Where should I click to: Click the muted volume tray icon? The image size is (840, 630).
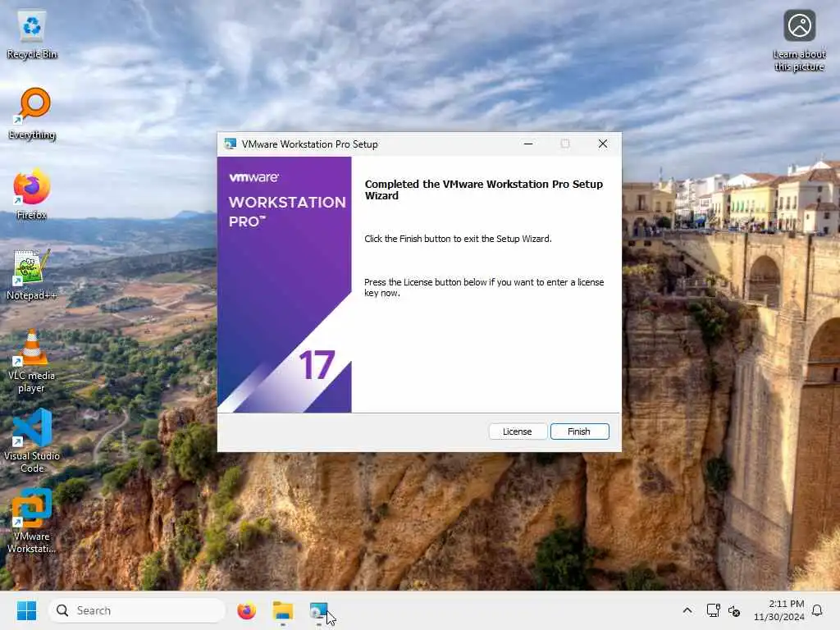734,610
